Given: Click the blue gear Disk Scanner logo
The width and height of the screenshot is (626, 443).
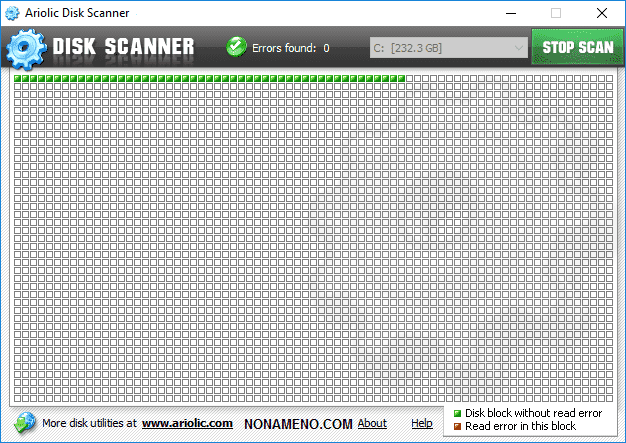Looking at the screenshot, I should [25, 47].
